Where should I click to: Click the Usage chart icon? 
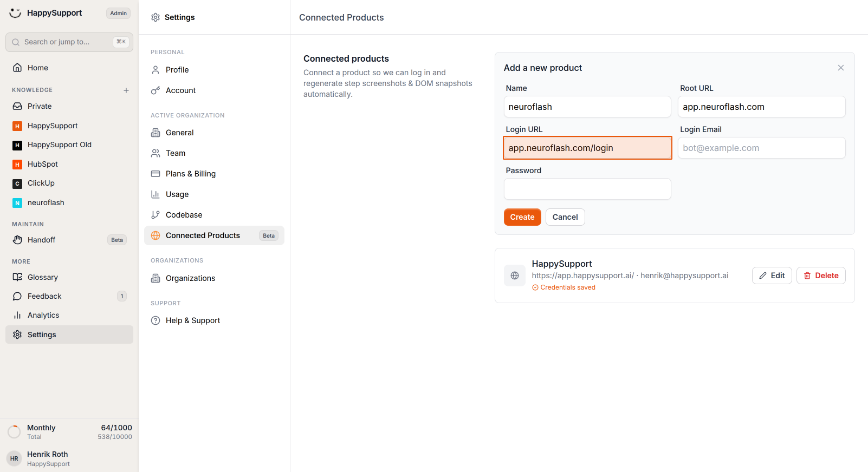[x=156, y=194]
